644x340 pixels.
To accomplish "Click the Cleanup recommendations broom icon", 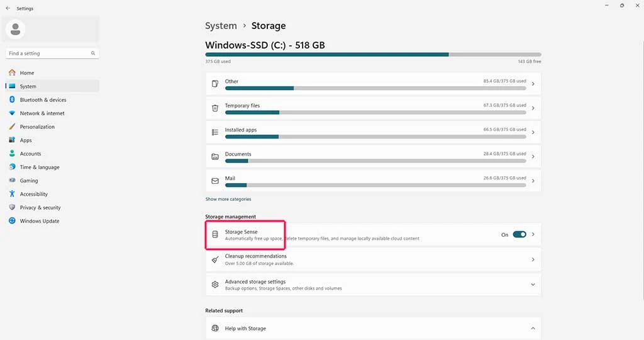I will click(215, 259).
